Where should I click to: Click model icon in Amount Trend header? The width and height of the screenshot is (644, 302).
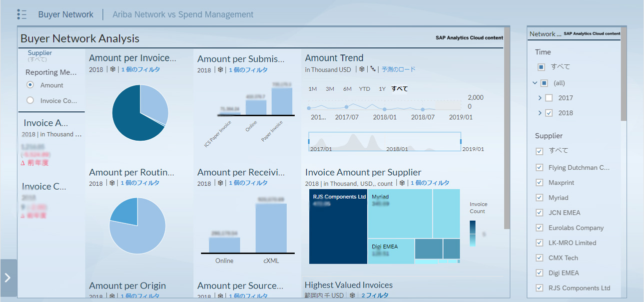pyautogui.click(x=362, y=69)
